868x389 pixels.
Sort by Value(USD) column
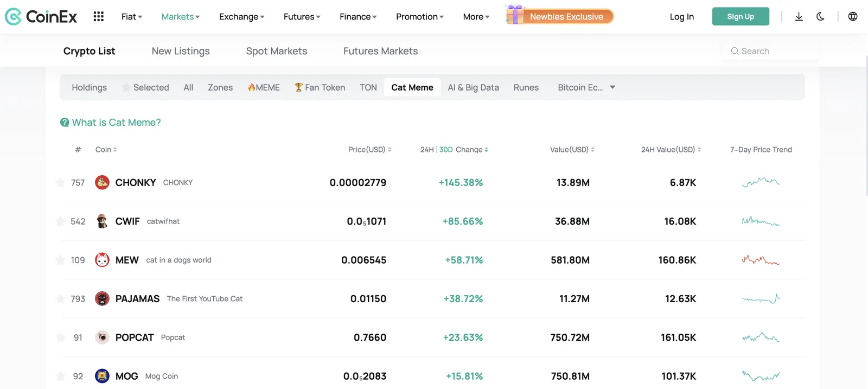point(572,150)
